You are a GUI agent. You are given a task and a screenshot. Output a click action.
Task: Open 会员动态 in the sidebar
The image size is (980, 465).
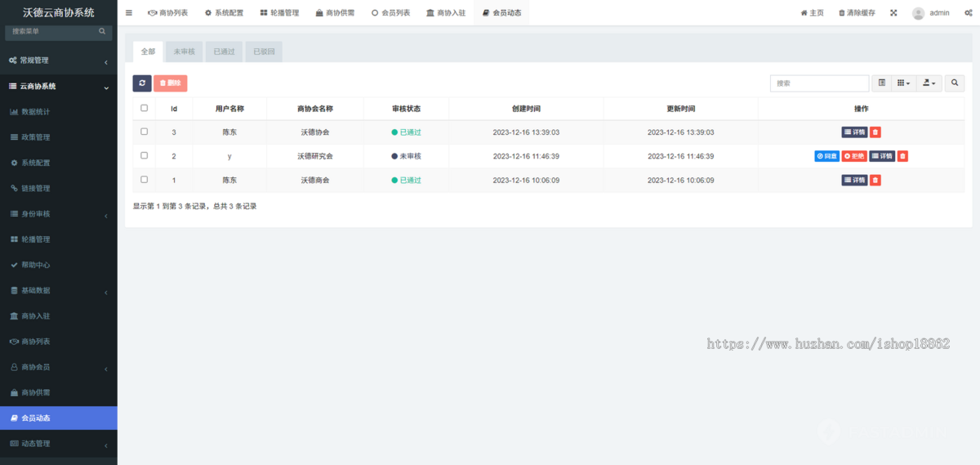tap(59, 418)
